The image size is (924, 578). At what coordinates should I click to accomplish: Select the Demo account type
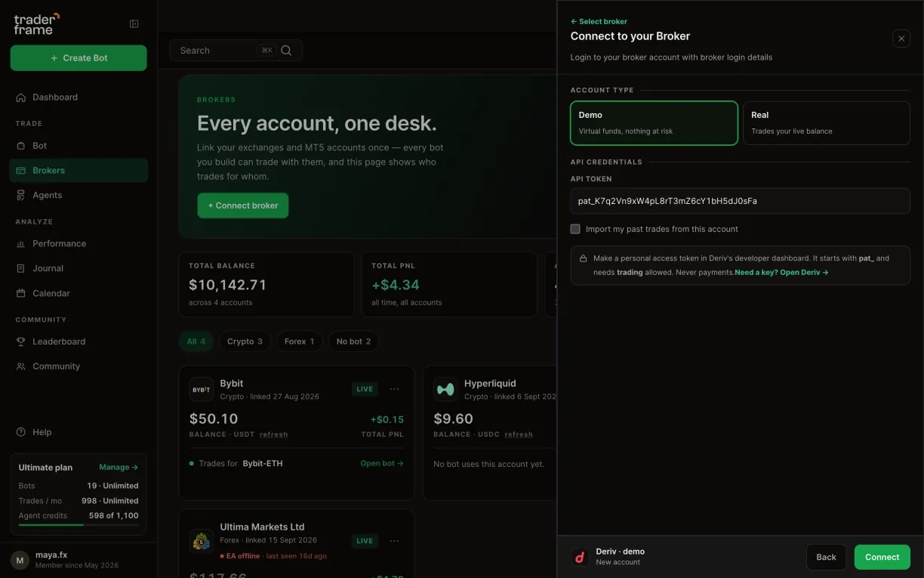[x=654, y=123]
